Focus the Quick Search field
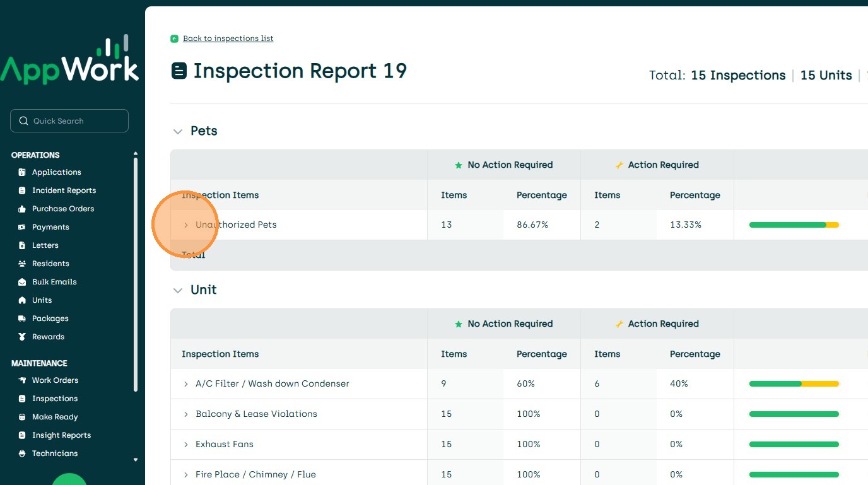This screenshot has height=485, width=868. click(69, 121)
